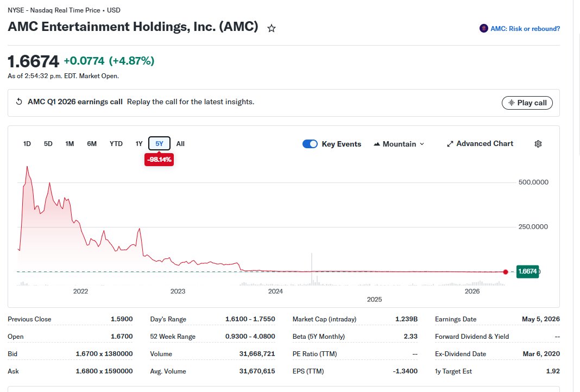Click the 250.0000 y-axis label
This screenshot has width=580, height=392.
click(x=533, y=227)
